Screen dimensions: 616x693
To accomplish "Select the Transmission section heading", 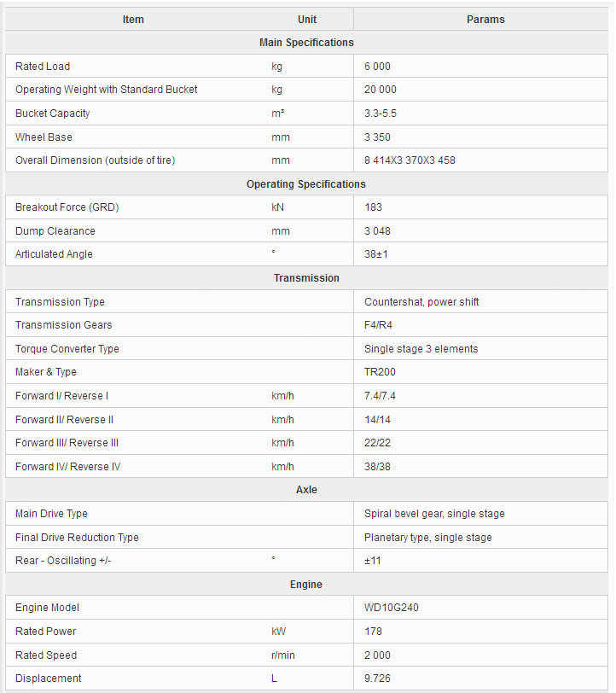I will click(306, 278).
